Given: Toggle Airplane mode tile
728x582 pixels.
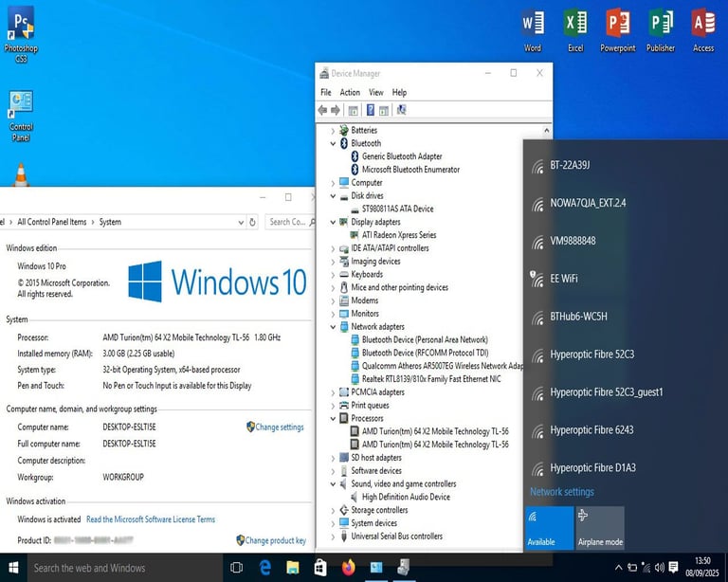Looking at the screenshot, I should coord(600,528).
